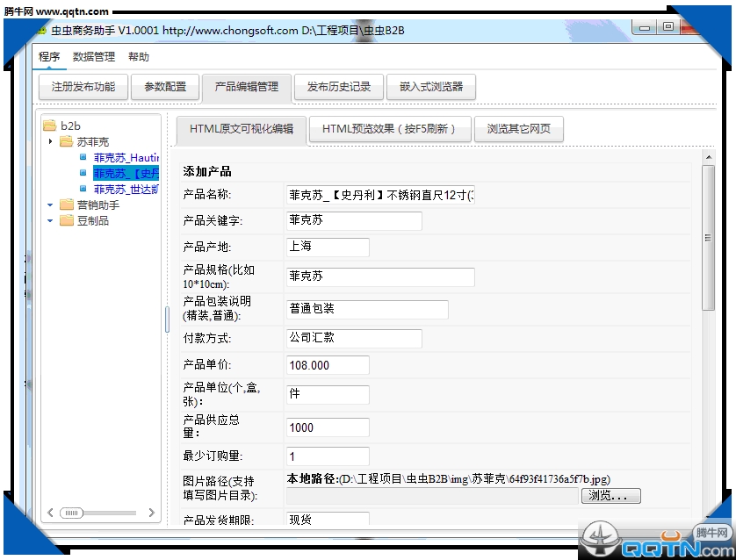Switch to the 发布历史记录 tab

point(338,87)
